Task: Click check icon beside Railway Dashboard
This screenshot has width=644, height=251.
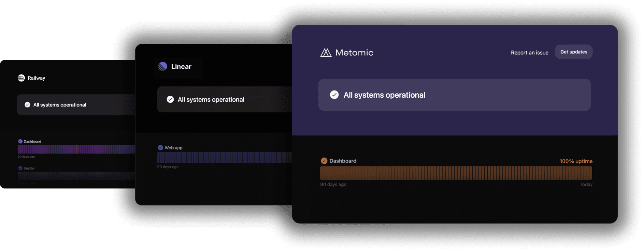Action: [20, 141]
